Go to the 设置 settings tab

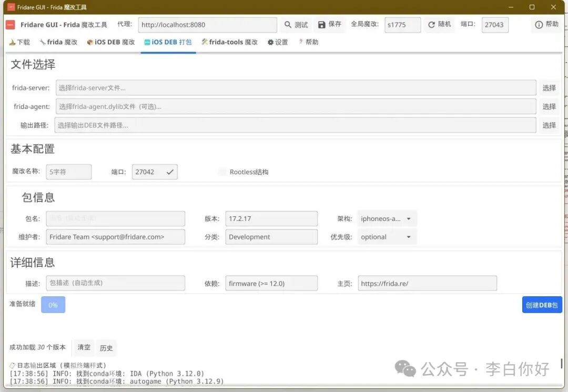(x=278, y=42)
